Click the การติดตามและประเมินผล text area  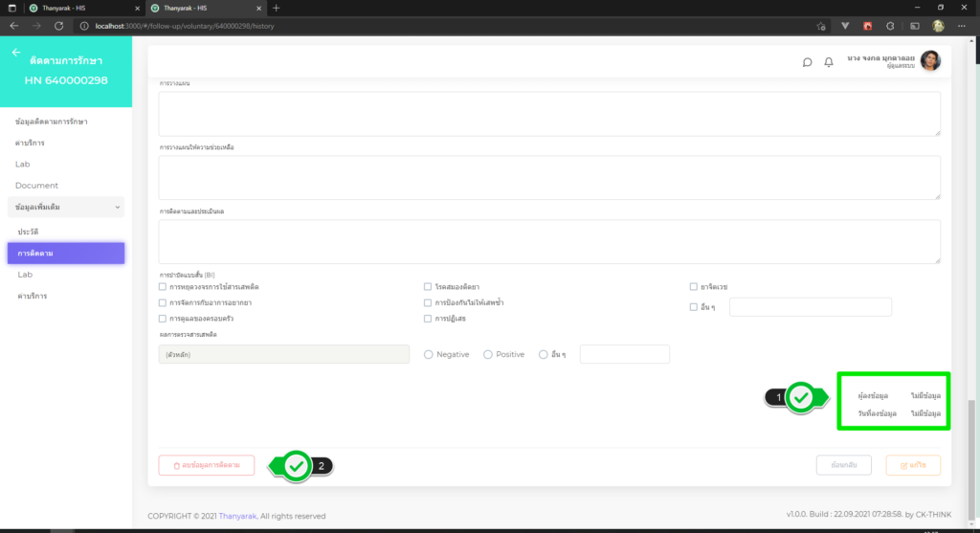(x=548, y=241)
